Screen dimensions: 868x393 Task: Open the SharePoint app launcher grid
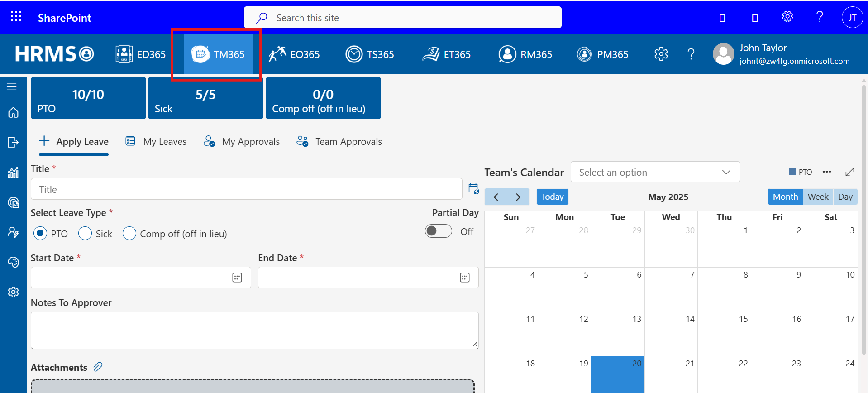(16, 17)
